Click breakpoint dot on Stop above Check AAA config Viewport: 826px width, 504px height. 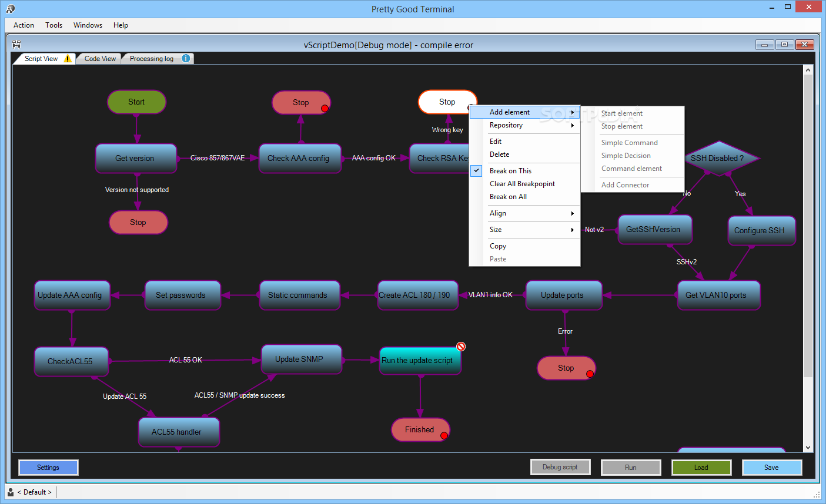[325, 108]
